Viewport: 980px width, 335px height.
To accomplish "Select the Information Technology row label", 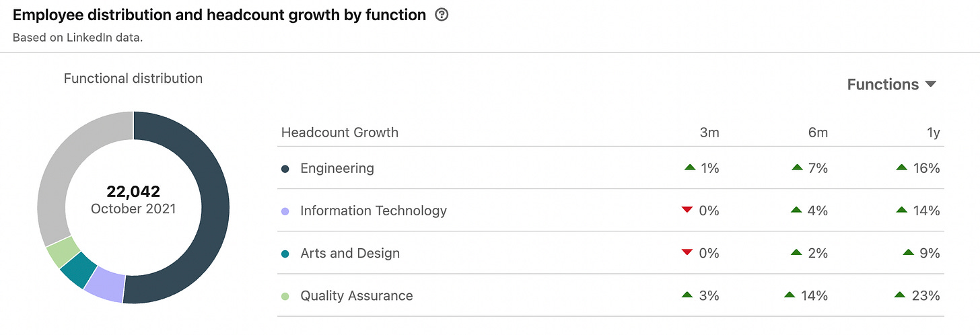I will 374,211.
